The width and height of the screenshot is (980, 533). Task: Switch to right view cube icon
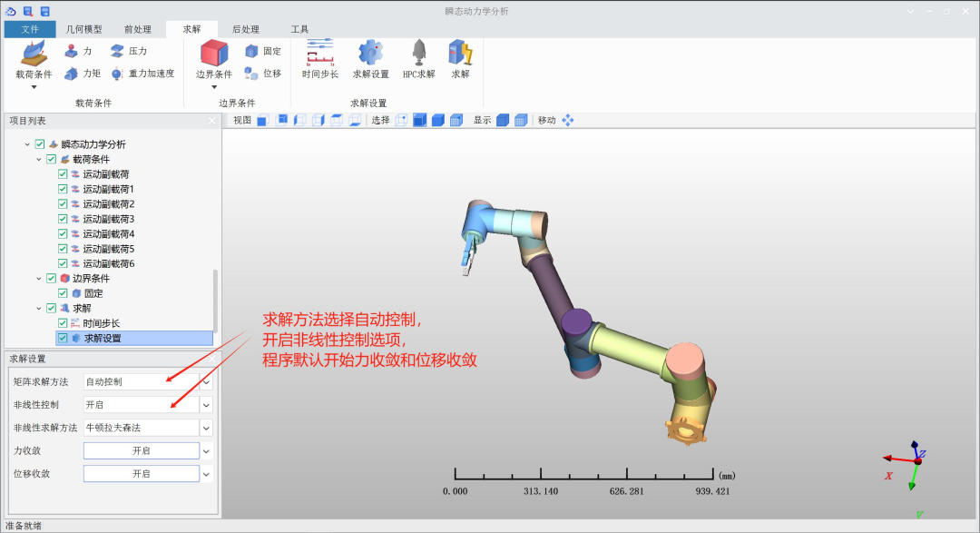click(318, 120)
